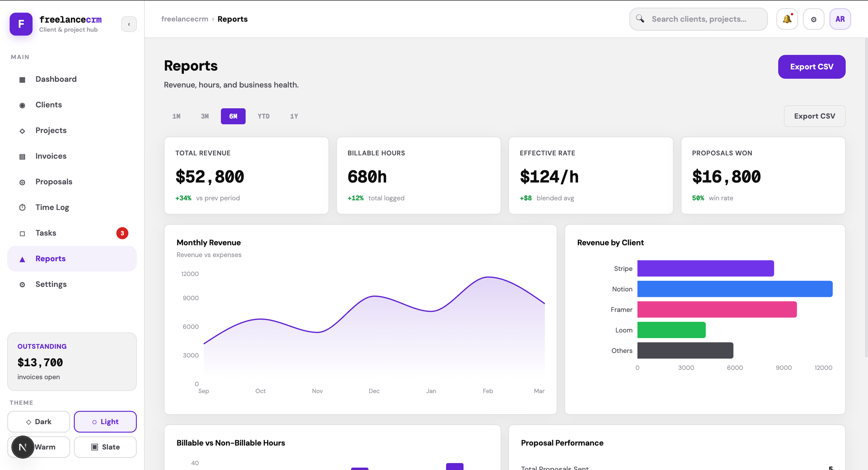
Task: Open the Proposals panel
Action: pos(54,181)
